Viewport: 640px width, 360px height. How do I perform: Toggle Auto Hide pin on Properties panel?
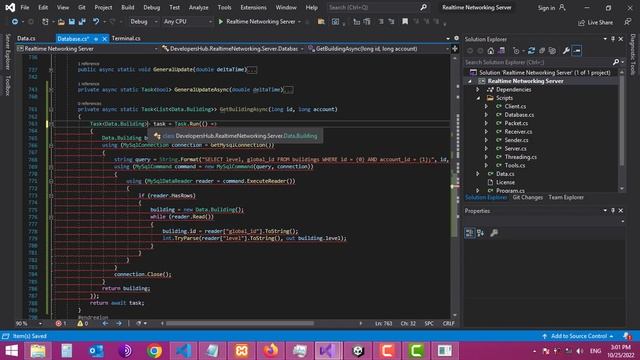click(x=613, y=211)
